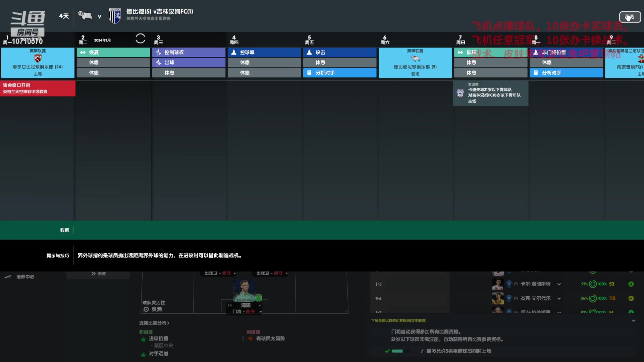This screenshot has height=362, width=644.
Task: Click the 进球位置 positive analysis item
Action: point(159,339)
